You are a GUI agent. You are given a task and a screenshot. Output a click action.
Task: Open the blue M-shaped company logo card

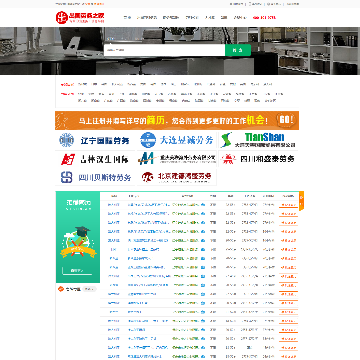(177, 159)
